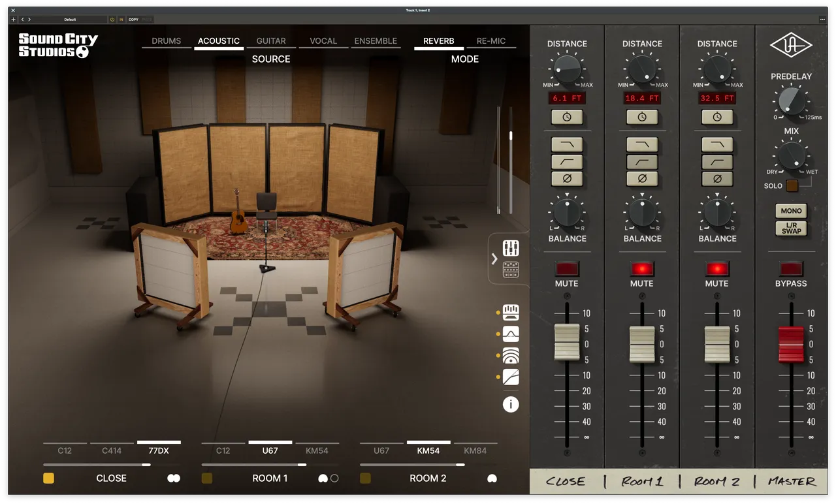Viewport: 836px width, 504px height.
Task: Bypass the master channel
Action: (x=791, y=269)
